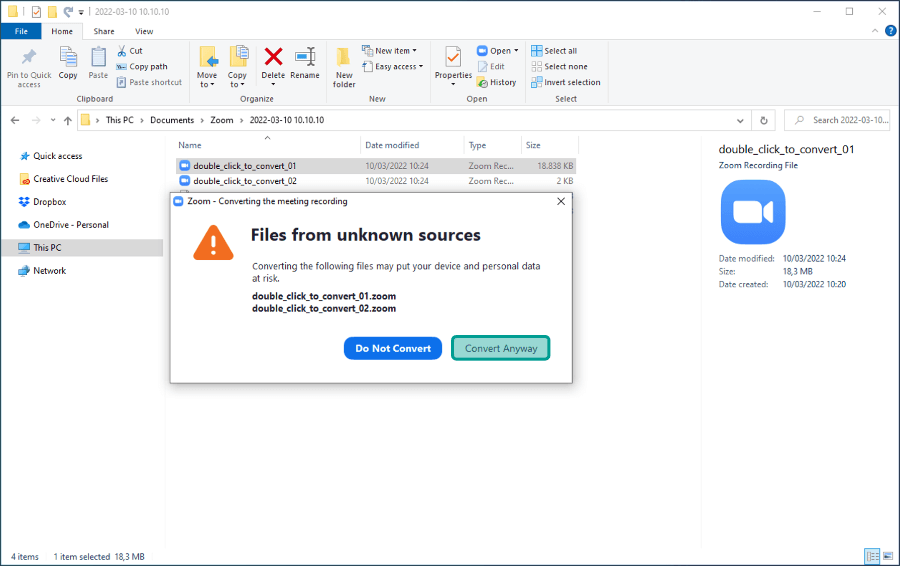Screen dimensions: 900x566
Task: Open the File menu tab
Action: pos(21,31)
